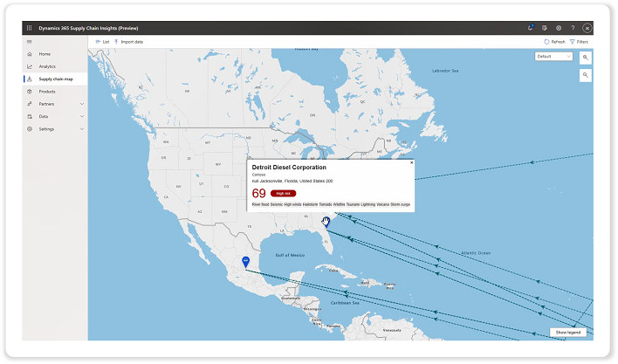Click the Show legend button
The height and width of the screenshot is (364, 618).
(568, 333)
